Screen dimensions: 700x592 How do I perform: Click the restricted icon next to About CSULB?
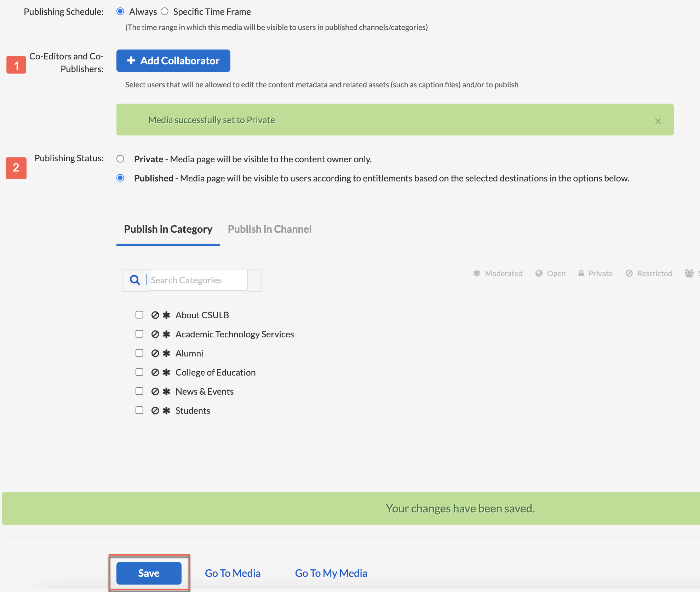(155, 315)
